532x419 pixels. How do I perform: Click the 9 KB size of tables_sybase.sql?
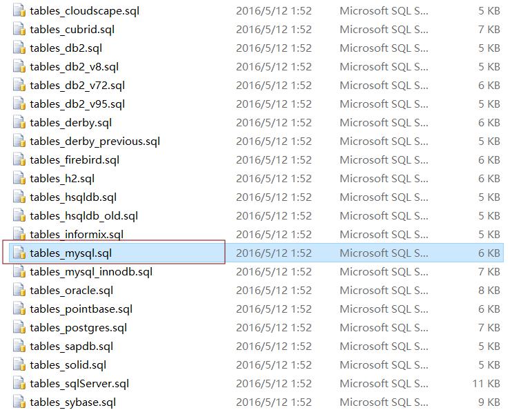point(489,402)
